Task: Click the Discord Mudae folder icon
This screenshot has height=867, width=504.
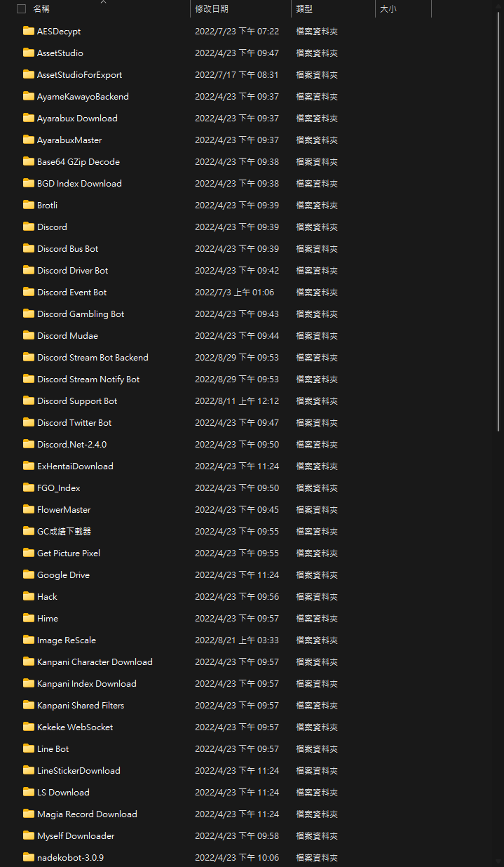Action: [28, 335]
